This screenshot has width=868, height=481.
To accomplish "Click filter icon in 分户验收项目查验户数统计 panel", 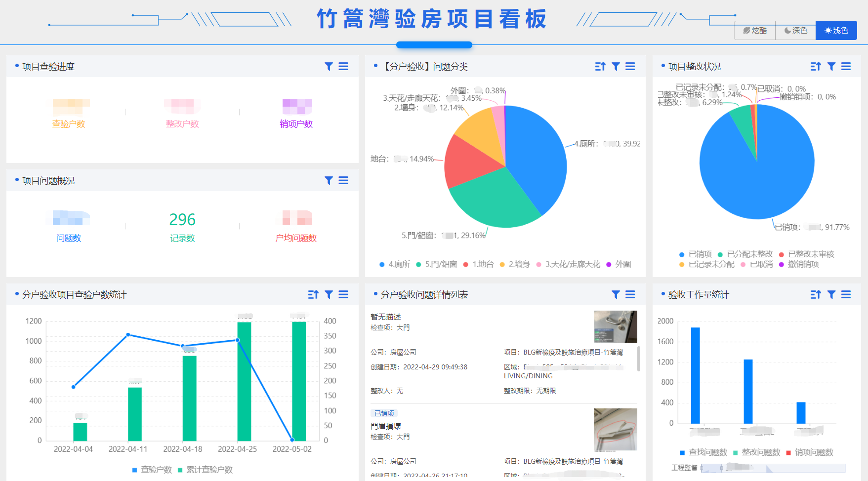I will point(329,295).
